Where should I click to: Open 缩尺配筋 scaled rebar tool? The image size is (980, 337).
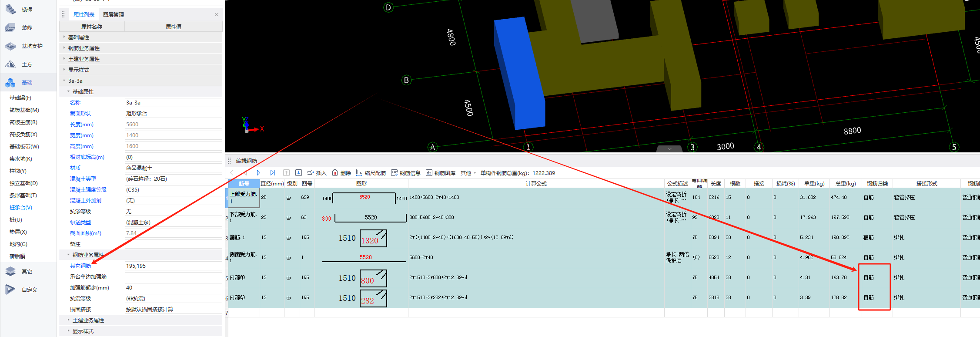pyautogui.click(x=371, y=173)
